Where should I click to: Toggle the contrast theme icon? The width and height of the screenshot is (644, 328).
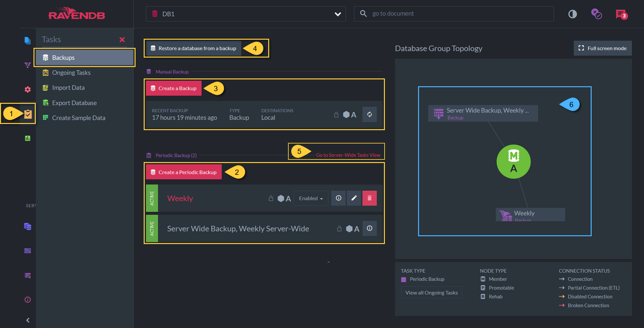(x=572, y=14)
